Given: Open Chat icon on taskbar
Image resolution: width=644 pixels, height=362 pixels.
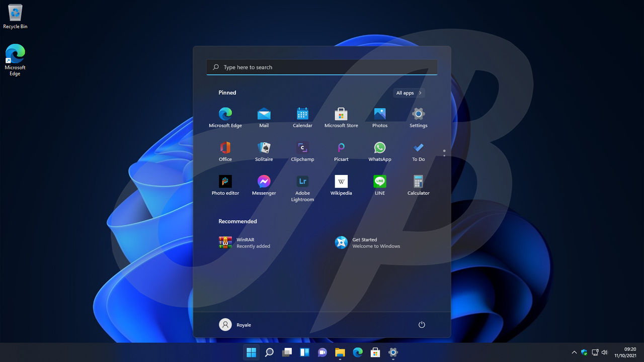Looking at the screenshot, I should pyautogui.click(x=323, y=352).
